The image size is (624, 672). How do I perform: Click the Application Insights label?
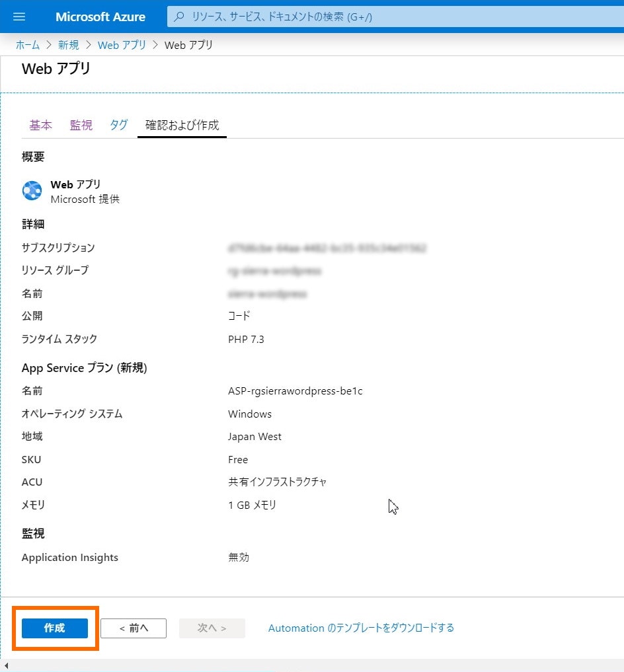pos(70,557)
